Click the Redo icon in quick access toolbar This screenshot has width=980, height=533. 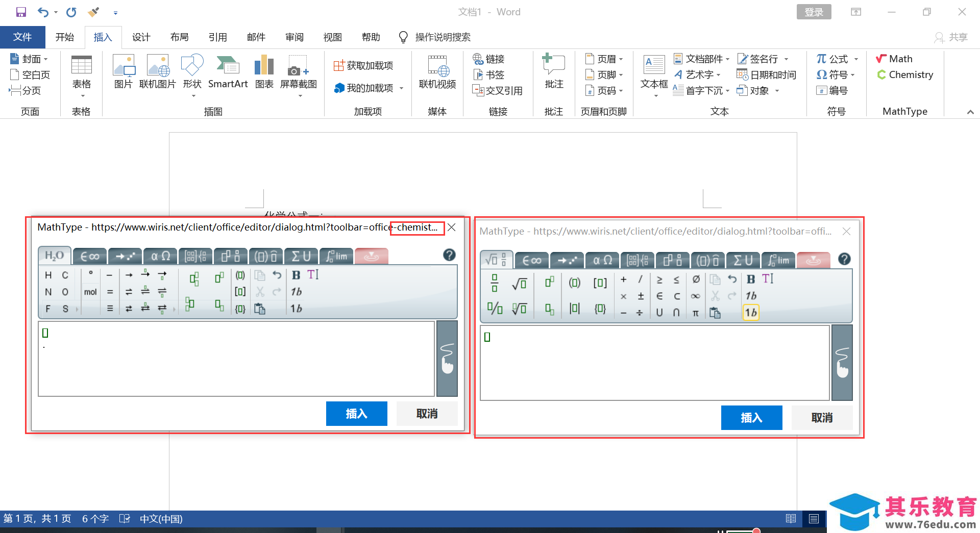71,12
